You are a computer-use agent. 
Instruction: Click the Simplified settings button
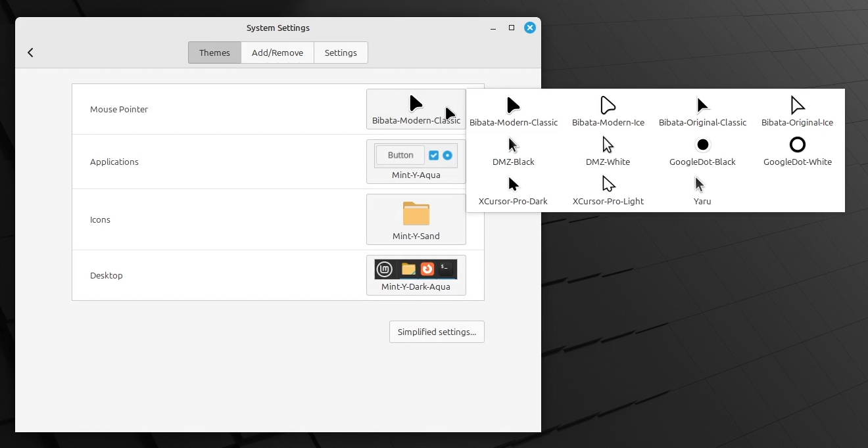(437, 332)
